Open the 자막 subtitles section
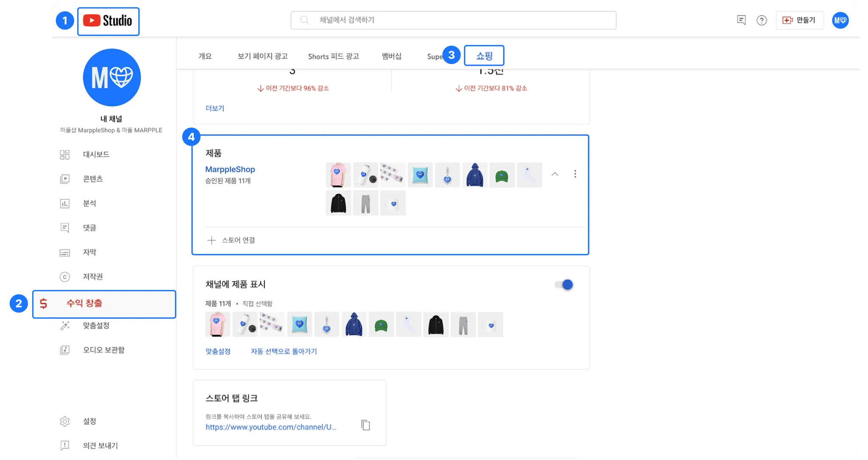 (x=90, y=252)
